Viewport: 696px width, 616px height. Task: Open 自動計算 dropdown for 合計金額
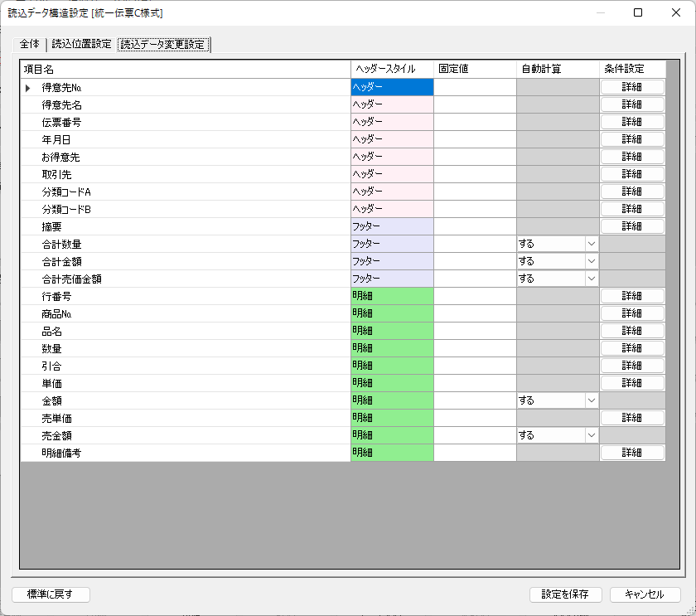point(592,261)
